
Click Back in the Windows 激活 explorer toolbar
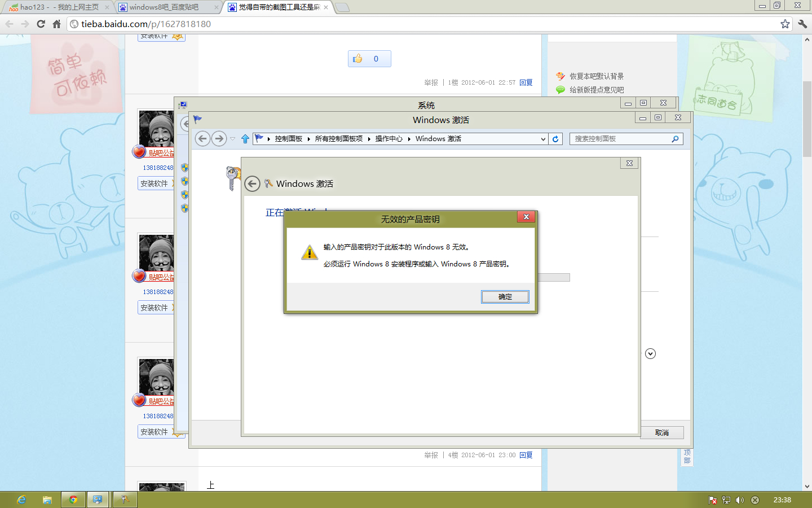coord(202,138)
